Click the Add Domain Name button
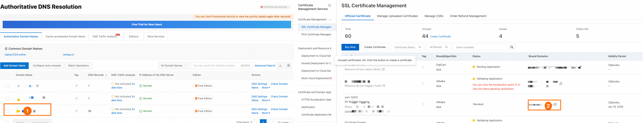The image size is (644, 123). (x=15, y=66)
